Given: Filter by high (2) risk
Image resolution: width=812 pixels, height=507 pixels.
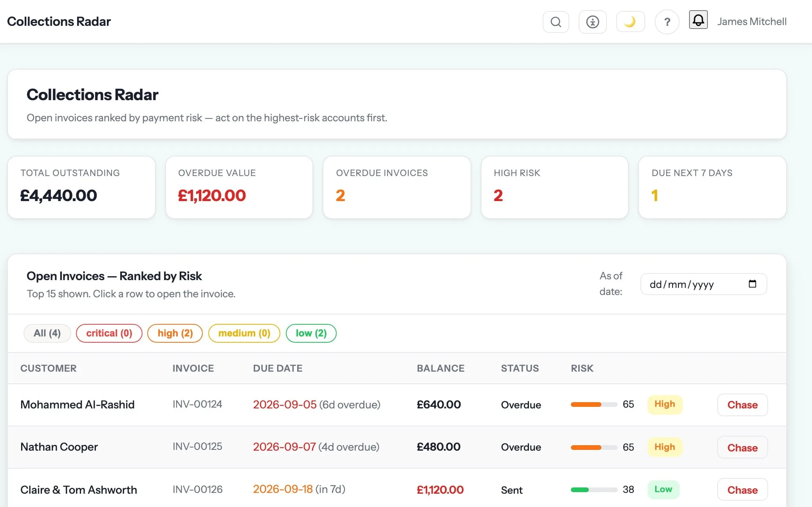Looking at the screenshot, I should (175, 333).
